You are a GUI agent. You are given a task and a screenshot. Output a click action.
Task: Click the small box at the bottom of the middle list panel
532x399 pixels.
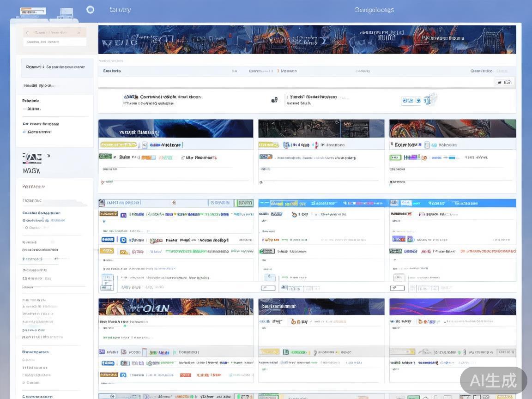268,288
